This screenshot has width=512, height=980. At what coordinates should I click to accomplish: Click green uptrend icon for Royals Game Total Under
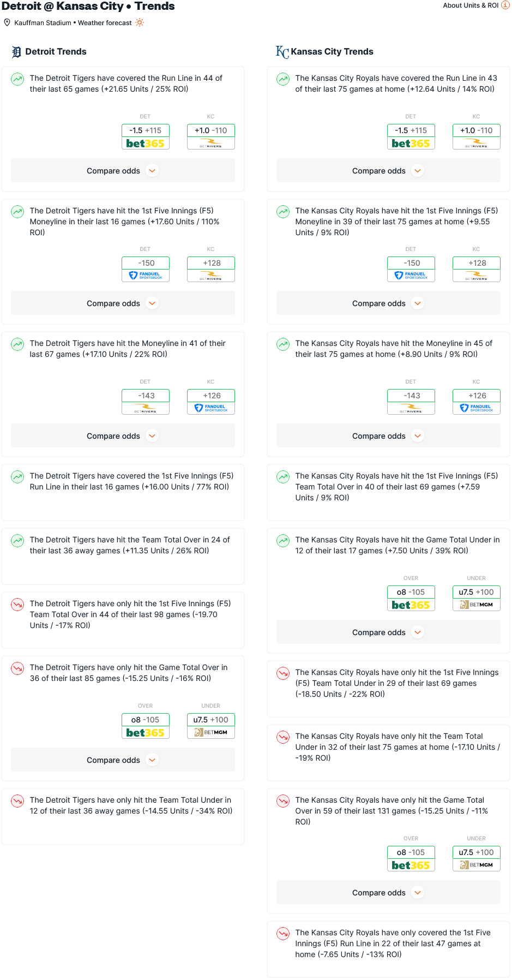pyautogui.click(x=283, y=541)
